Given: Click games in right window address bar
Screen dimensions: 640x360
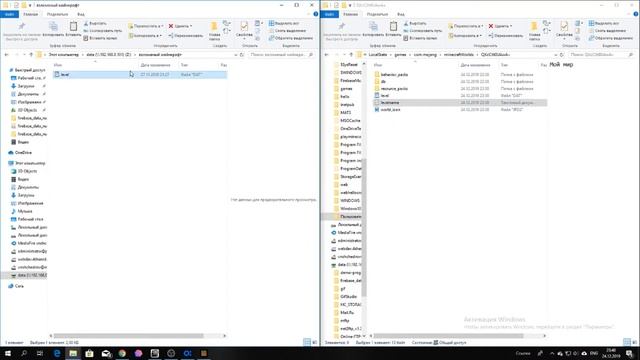Looking at the screenshot, I should point(400,55).
